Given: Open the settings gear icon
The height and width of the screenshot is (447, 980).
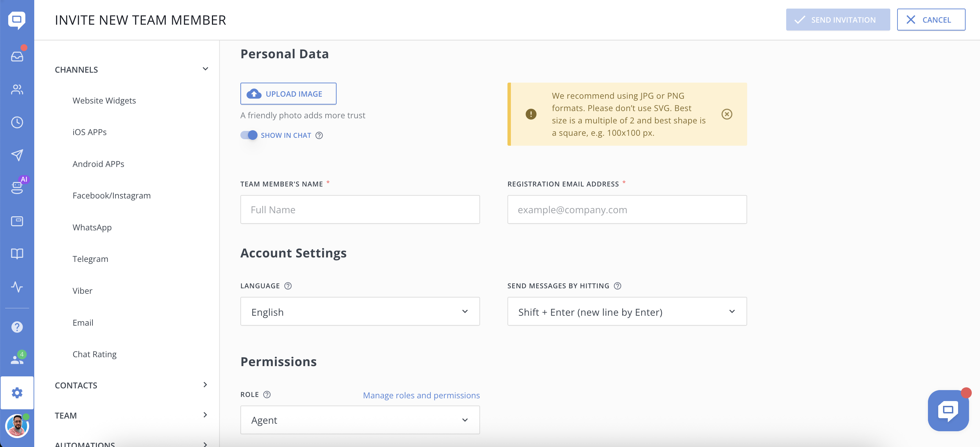Looking at the screenshot, I should [17, 392].
